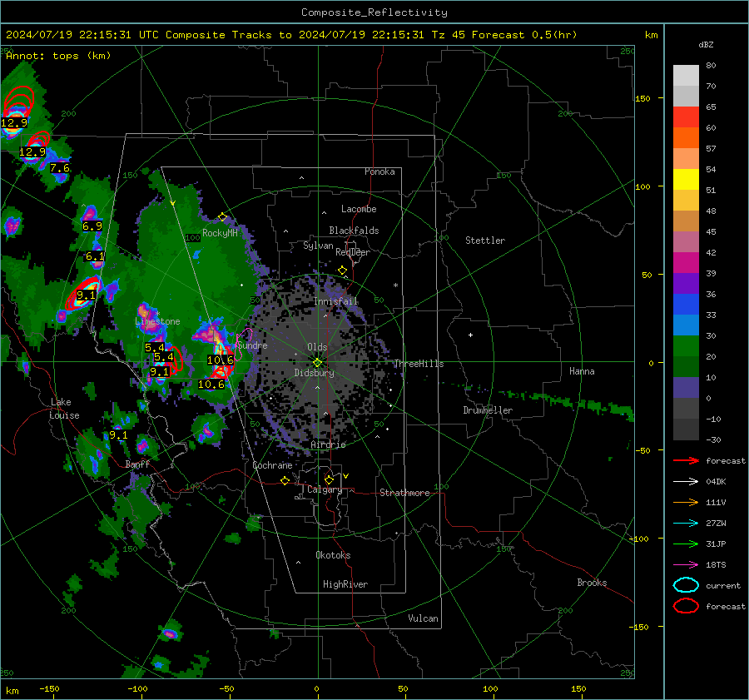Click the Vulcan label
The width and height of the screenshot is (749, 700).
tap(424, 618)
